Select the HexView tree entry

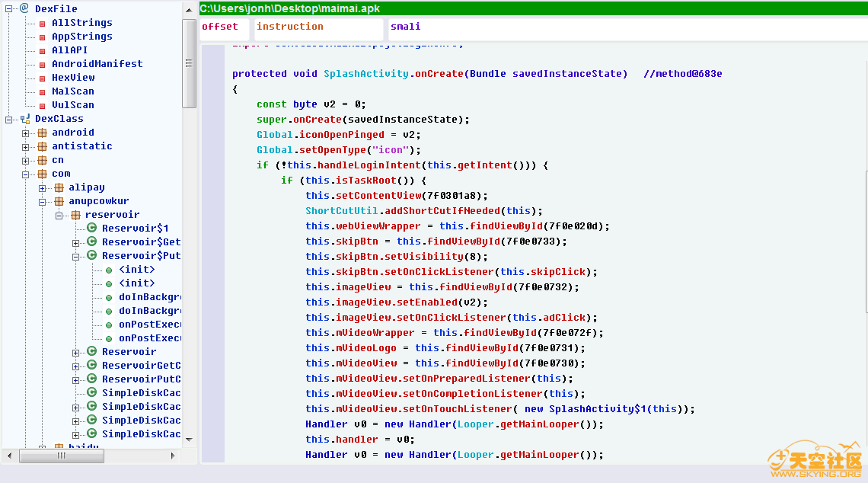tap(73, 78)
